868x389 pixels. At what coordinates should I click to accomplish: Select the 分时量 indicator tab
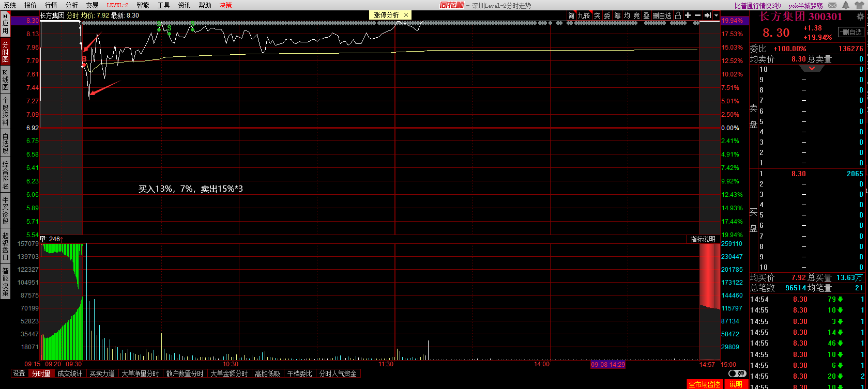tap(41, 374)
